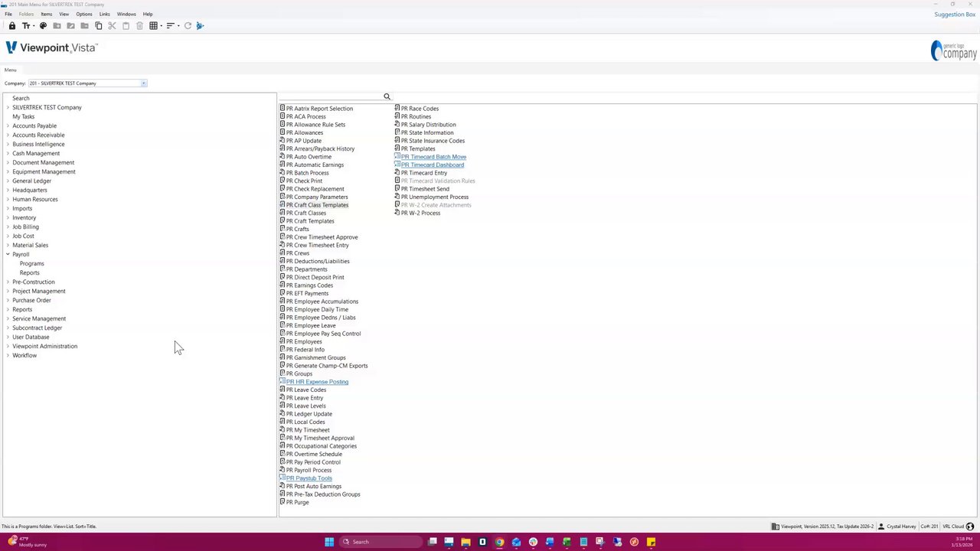Select PR Salary Distribution item

(x=428, y=125)
